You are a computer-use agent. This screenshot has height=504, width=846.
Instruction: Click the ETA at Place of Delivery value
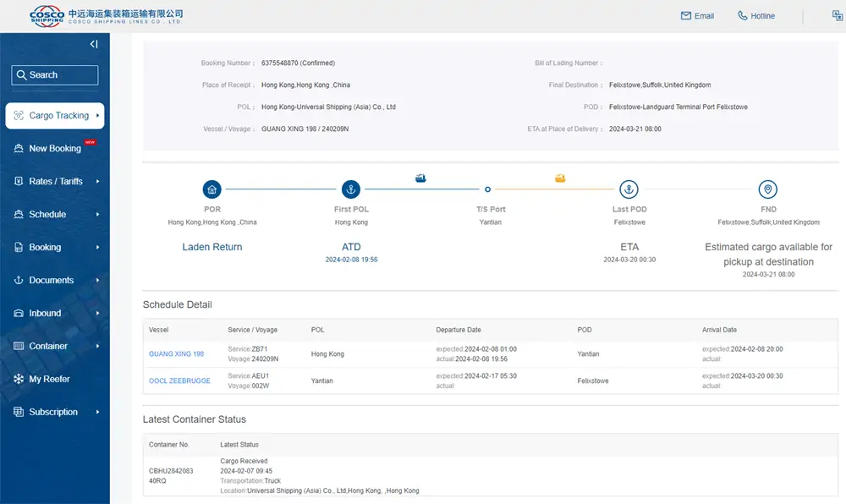[x=635, y=129]
